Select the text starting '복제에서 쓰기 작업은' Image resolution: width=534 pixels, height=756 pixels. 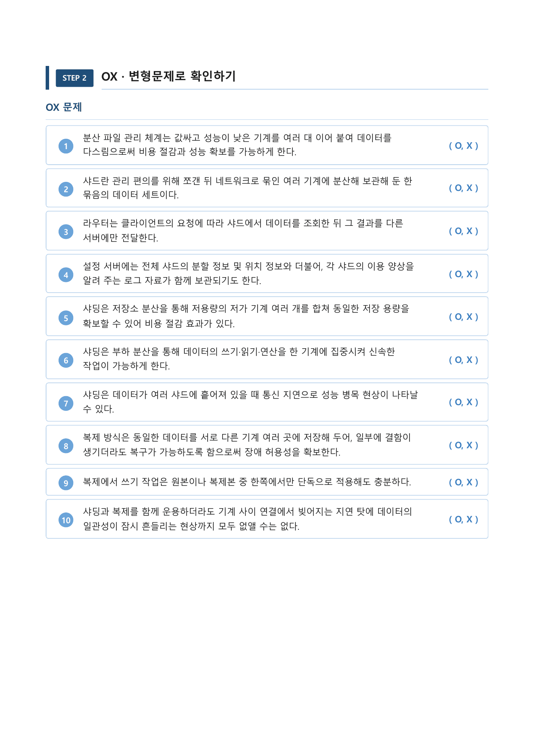click(x=247, y=482)
